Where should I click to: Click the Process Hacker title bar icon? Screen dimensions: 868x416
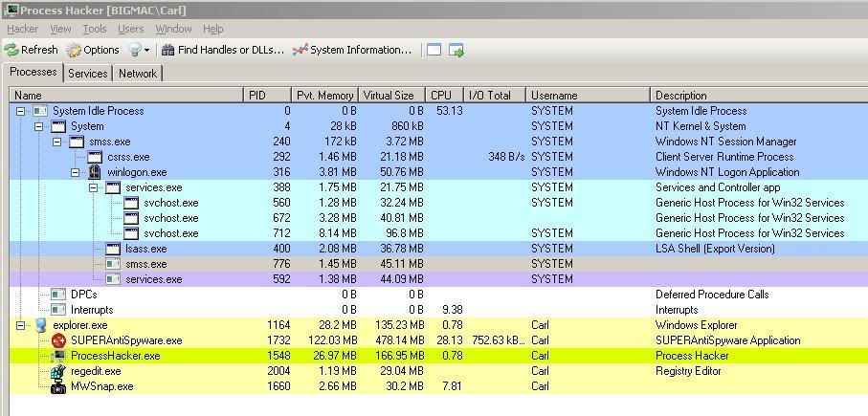point(10,10)
